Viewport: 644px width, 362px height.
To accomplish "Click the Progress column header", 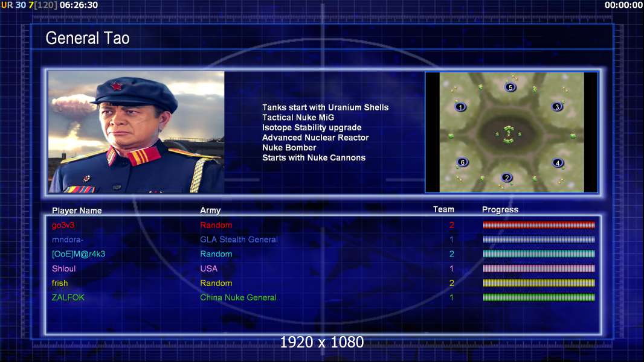I will [500, 210].
